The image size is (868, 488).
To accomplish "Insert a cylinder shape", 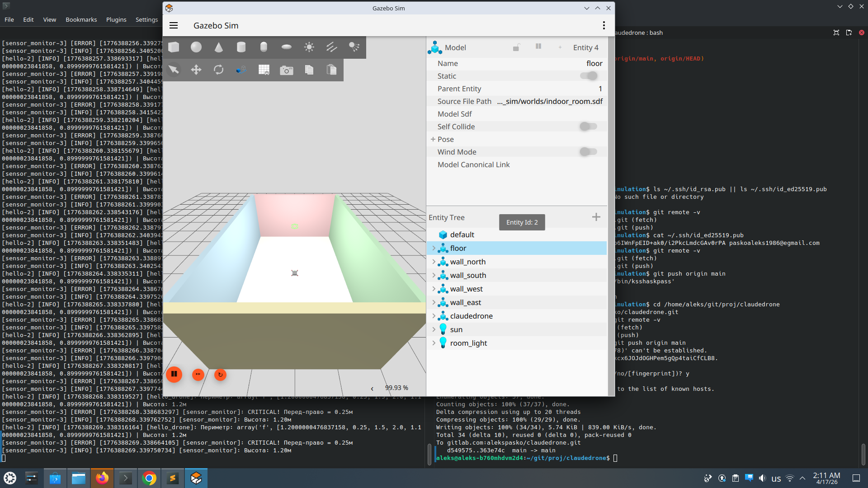I will tap(241, 47).
